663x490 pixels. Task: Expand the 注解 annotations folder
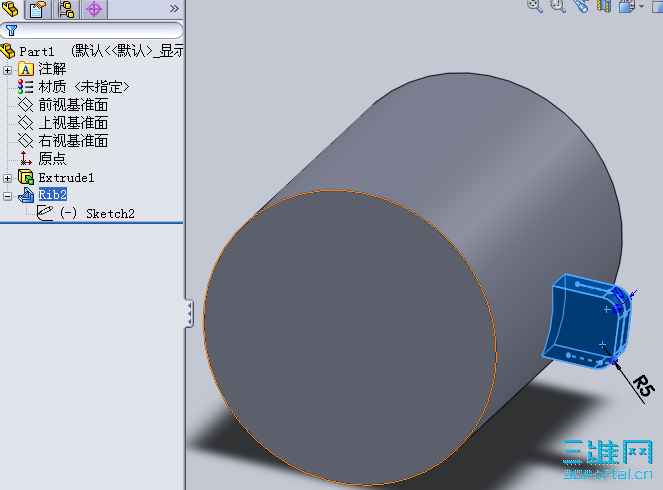7,70
